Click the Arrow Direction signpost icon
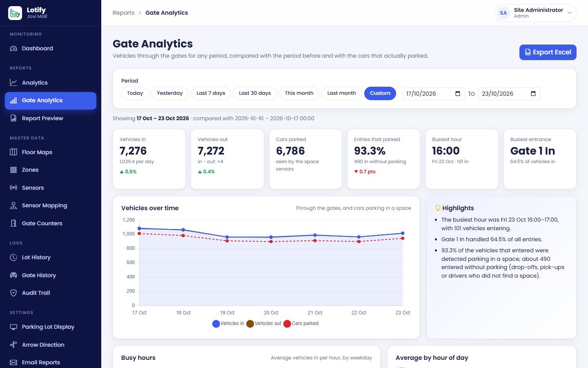The image size is (588, 368). click(x=13, y=345)
